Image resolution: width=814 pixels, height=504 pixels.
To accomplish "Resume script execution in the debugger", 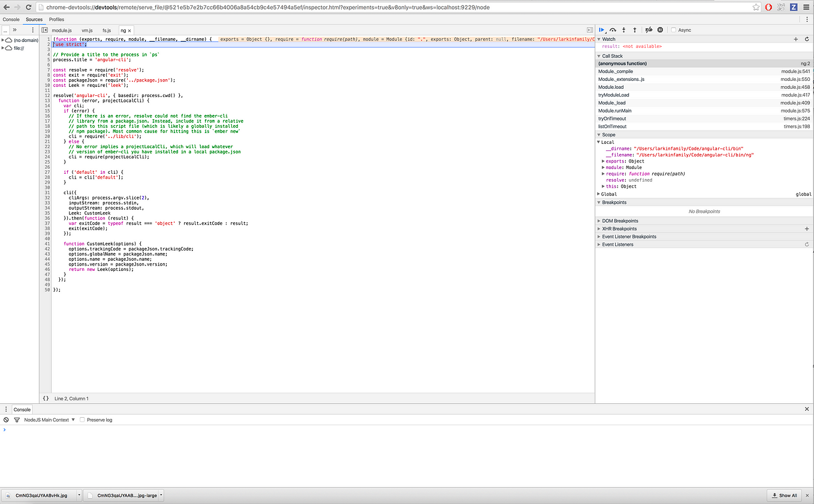I will [602, 29].
